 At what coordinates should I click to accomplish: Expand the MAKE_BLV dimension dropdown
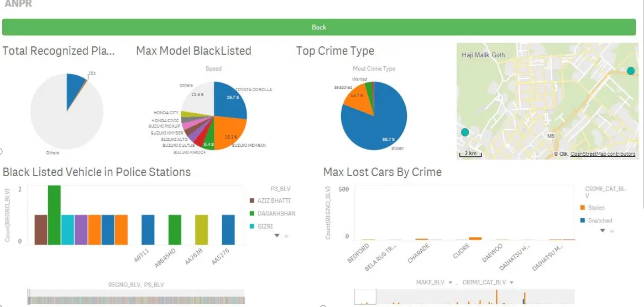point(451,283)
